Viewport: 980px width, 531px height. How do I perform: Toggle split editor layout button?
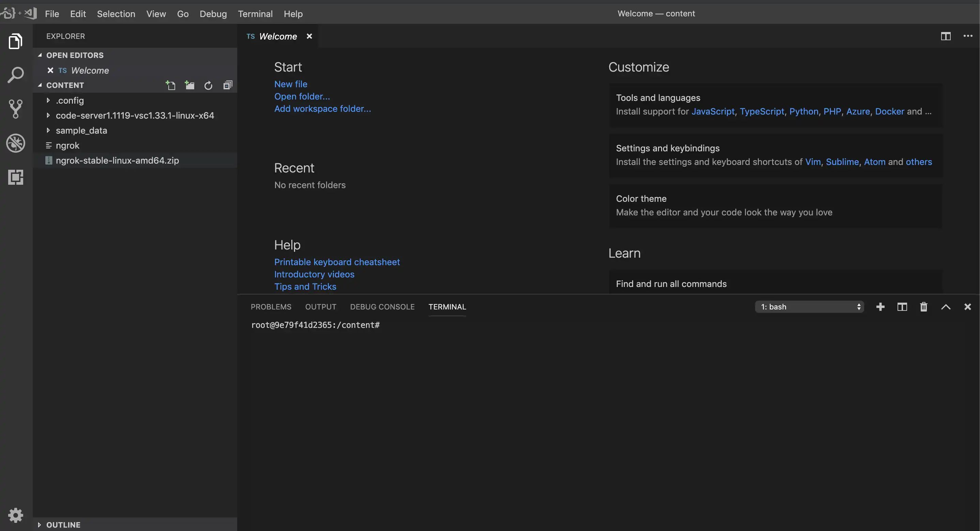coord(945,36)
